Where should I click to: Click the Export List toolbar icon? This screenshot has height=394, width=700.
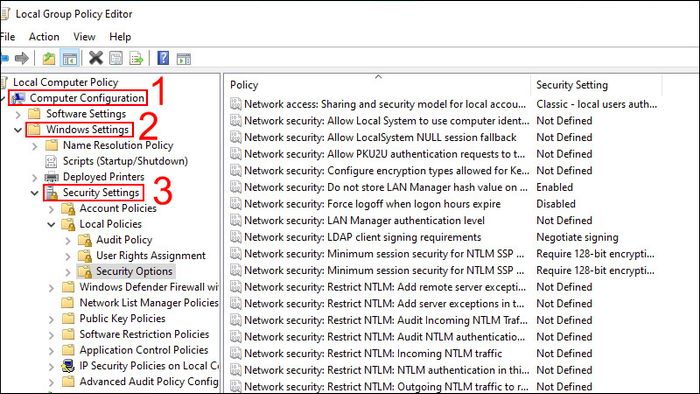[136, 58]
